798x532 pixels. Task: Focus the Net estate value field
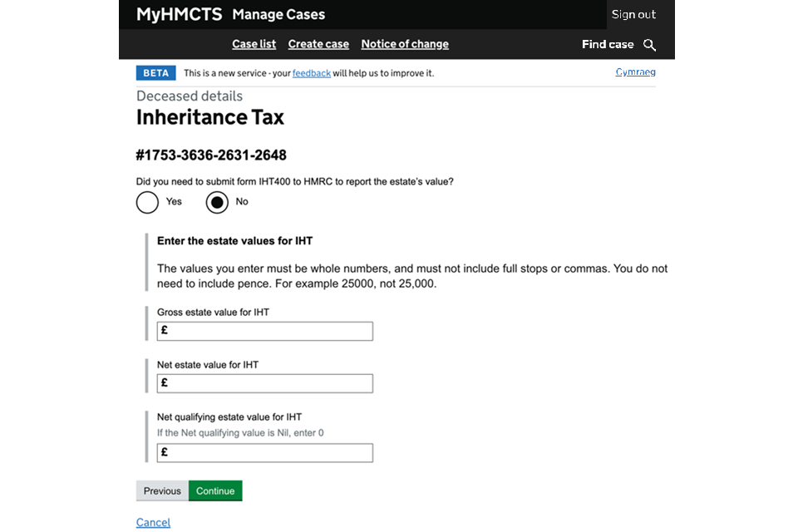pyautogui.click(x=264, y=383)
